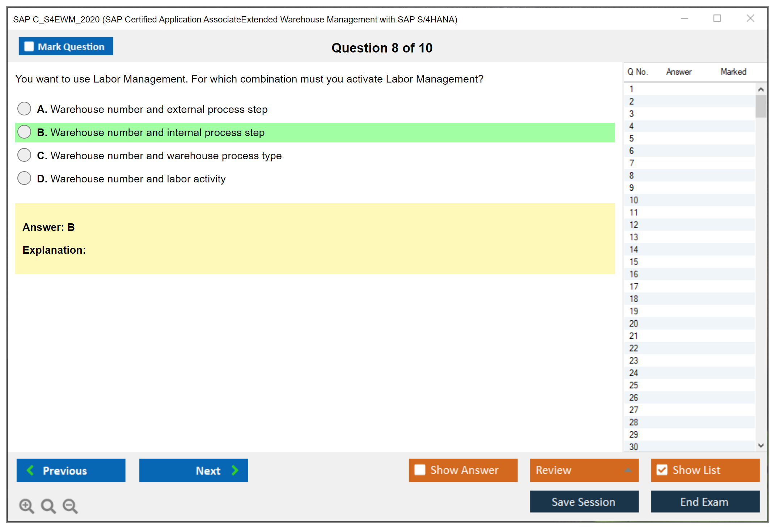Jump to question 22 in the list
778x532 pixels.
[x=634, y=348]
